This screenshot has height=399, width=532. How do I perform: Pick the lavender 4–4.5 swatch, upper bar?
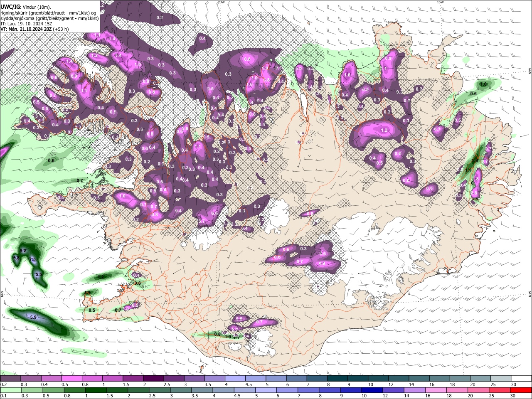click(x=235, y=379)
